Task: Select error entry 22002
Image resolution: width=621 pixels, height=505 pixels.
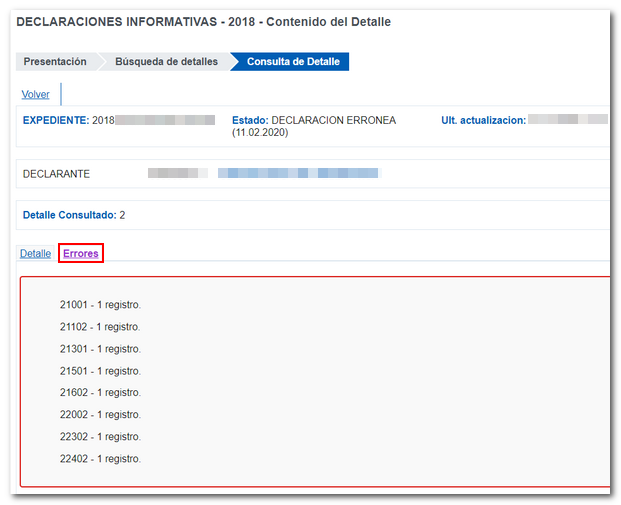Action: 100,415
